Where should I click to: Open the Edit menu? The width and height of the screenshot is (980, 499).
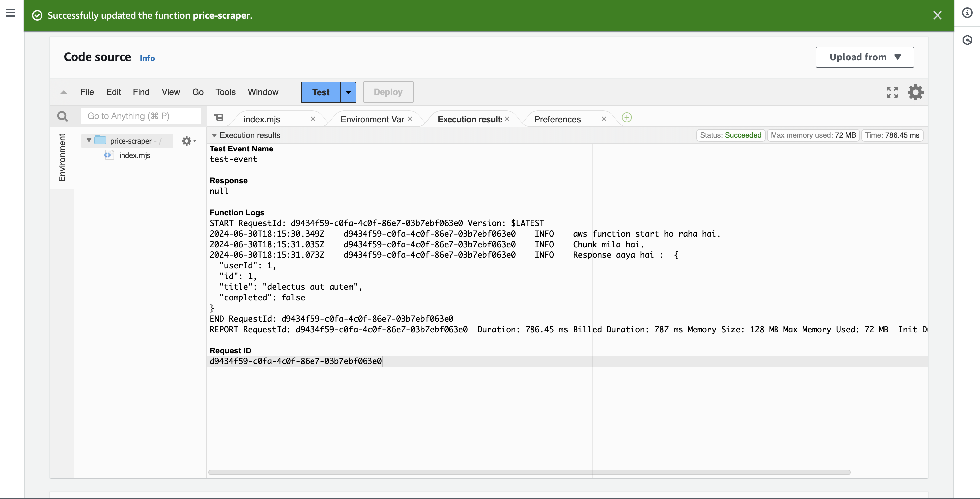coord(113,92)
